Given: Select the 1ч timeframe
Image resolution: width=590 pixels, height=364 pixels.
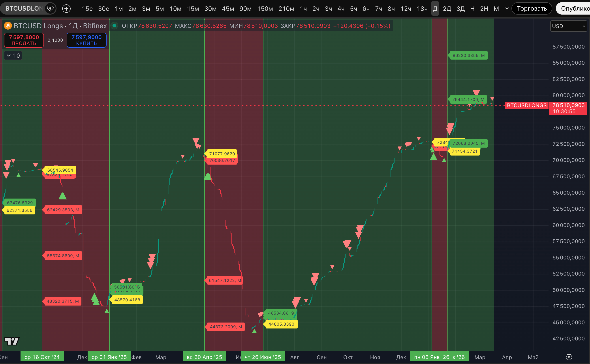Looking at the screenshot, I should 303,9.
